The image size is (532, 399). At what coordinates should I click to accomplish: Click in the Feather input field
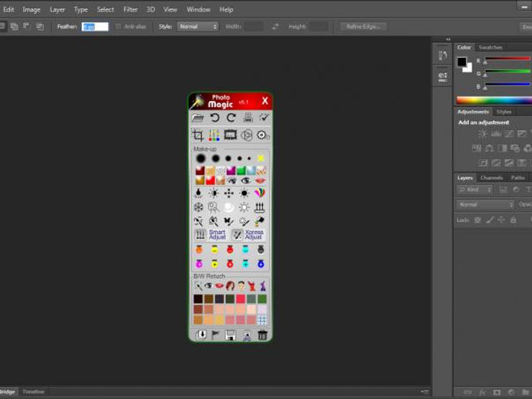click(x=95, y=26)
